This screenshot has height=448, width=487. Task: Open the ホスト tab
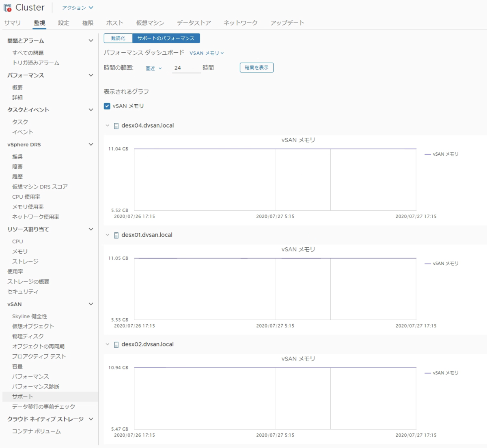click(x=115, y=23)
